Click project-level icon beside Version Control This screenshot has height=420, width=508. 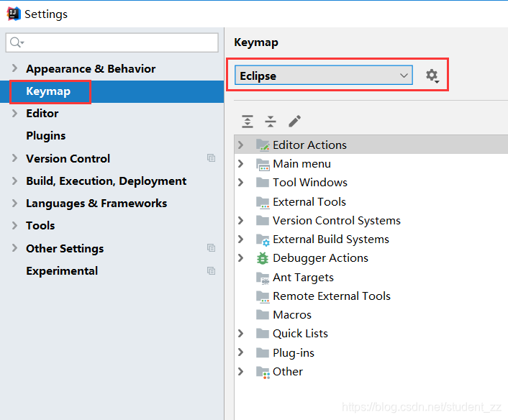tap(211, 158)
